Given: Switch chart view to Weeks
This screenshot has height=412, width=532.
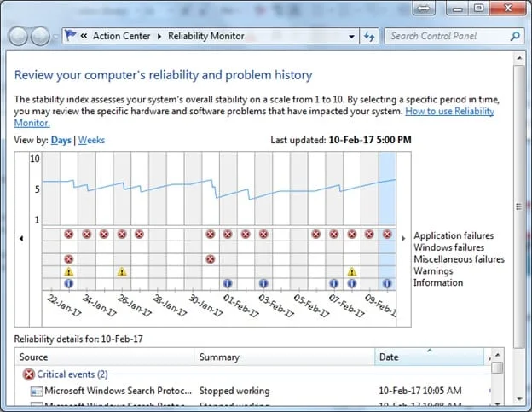Looking at the screenshot, I should click(91, 140).
